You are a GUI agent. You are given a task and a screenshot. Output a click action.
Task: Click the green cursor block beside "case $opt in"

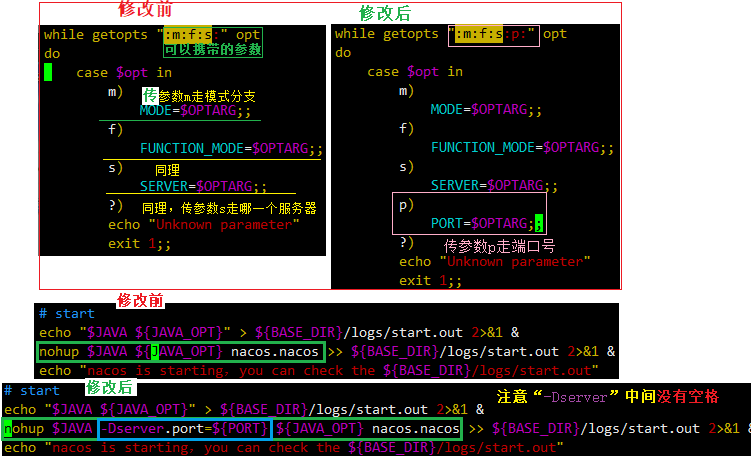[x=48, y=72]
